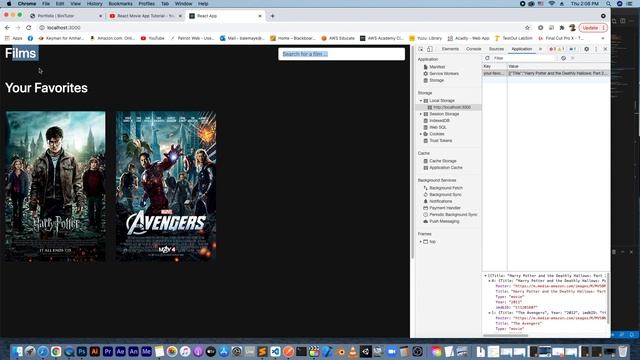This screenshot has height=360, width=640.
Task: Expand the Cookies node
Action: click(x=421, y=134)
